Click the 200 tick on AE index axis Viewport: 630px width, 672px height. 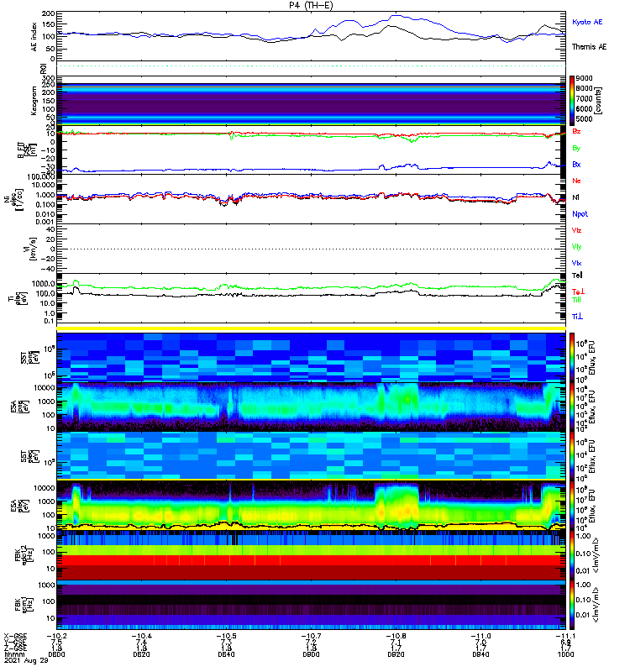pos(49,13)
